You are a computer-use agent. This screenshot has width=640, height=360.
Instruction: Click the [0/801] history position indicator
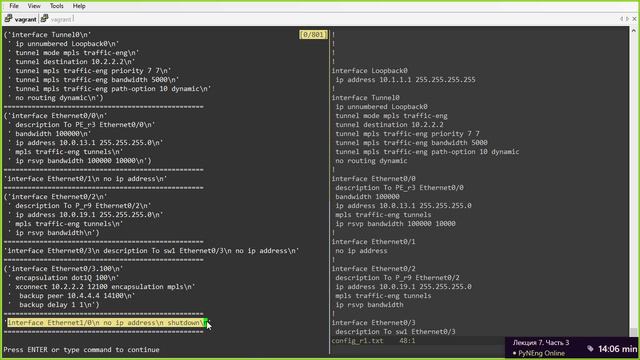coord(313,35)
